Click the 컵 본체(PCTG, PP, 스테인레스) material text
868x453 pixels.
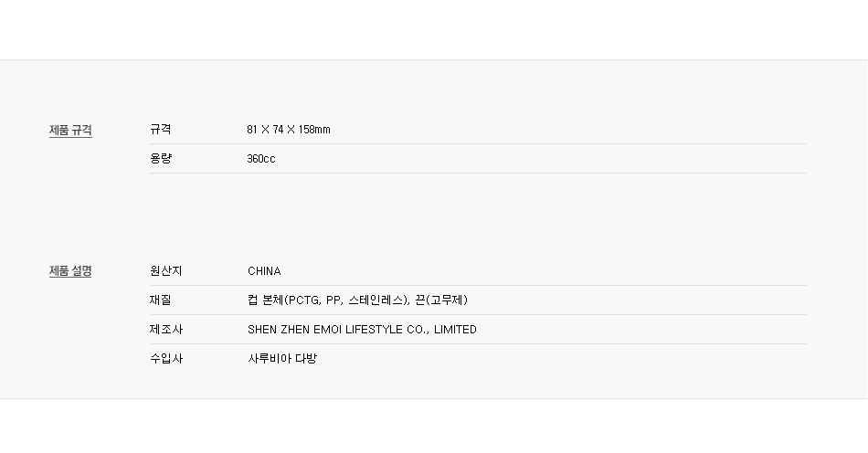point(328,300)
